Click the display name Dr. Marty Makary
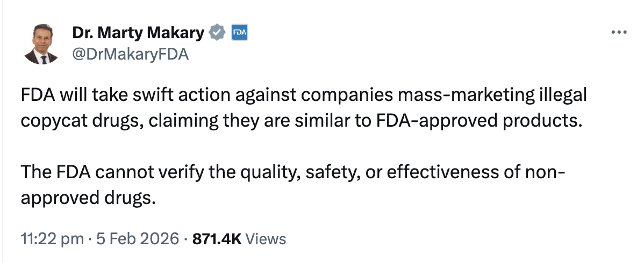This screenshot has height=263, width=644. pyautogui.click(x=138, y=33)
